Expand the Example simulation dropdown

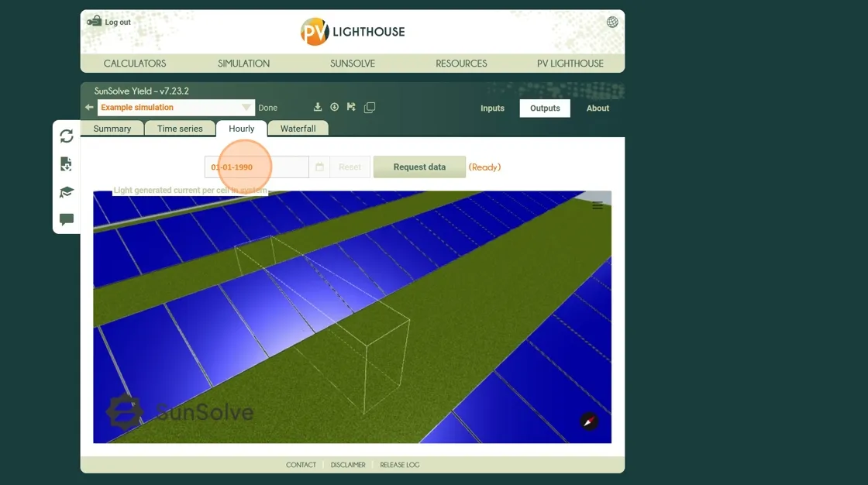point(246,108)
